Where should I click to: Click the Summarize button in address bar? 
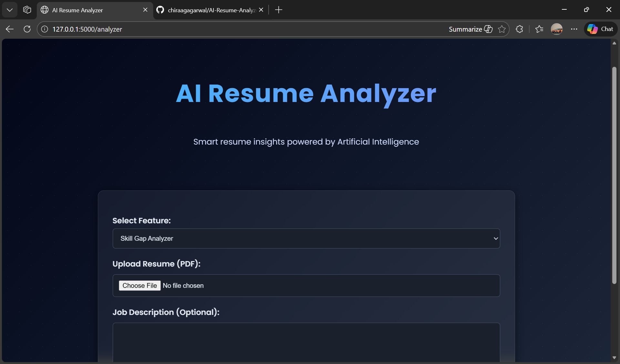(x=470, y=29)
